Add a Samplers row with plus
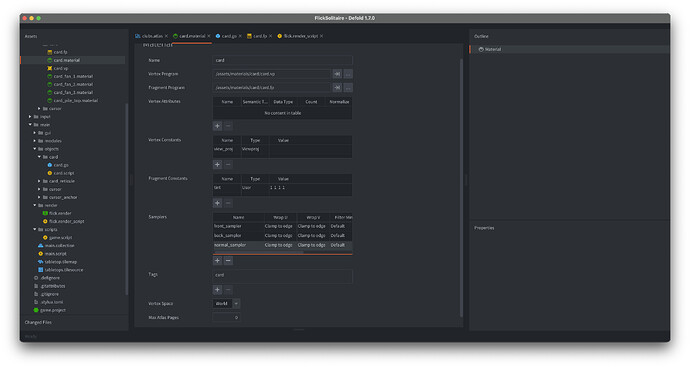 pyautogui.click(x=217, y=261)
